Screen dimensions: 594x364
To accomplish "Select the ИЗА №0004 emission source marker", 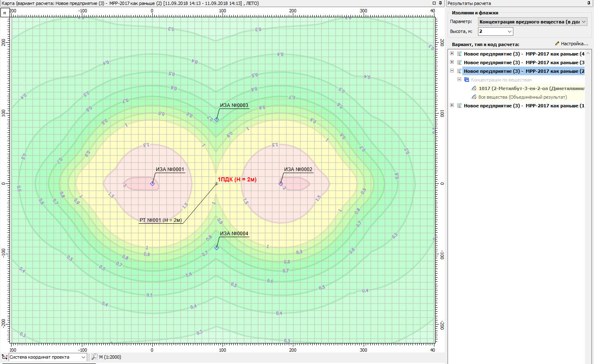I will pyautogui.click(x=216, y=248).
